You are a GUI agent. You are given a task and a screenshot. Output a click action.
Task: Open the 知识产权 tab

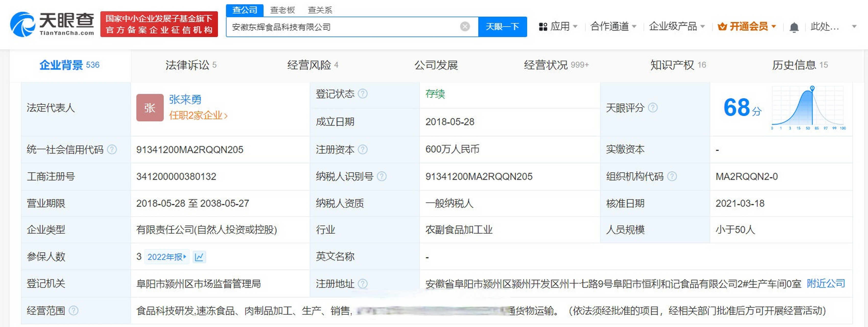tap(678, 65)
